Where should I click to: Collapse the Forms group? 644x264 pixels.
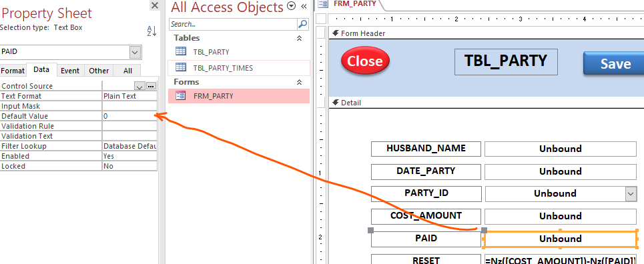300,82
